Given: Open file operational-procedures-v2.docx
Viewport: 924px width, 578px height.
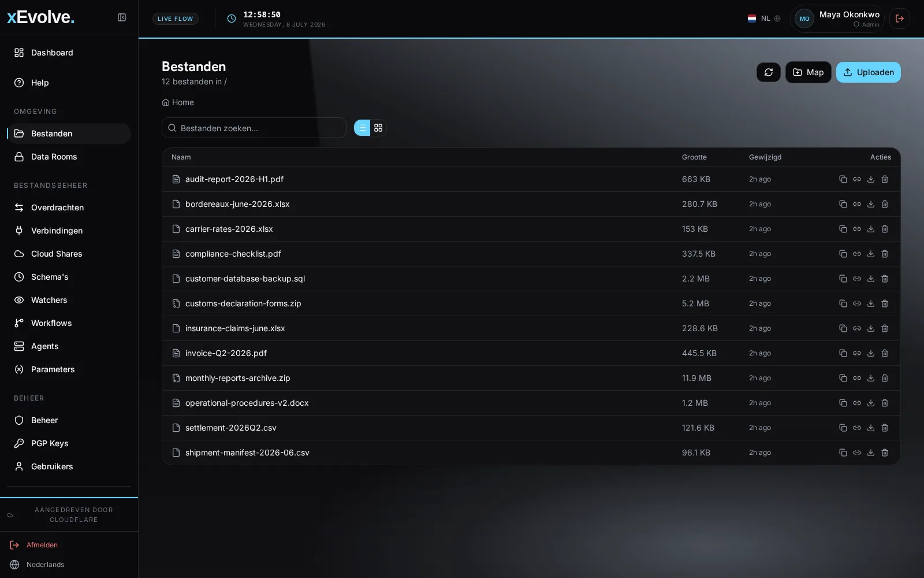Looking at the screenshot, I should [x=247, y=403].
